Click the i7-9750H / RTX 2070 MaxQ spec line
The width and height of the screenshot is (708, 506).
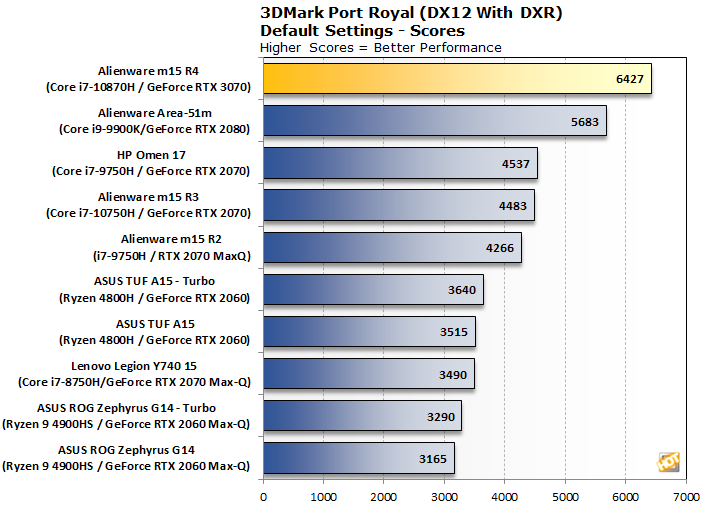[172, 256]
